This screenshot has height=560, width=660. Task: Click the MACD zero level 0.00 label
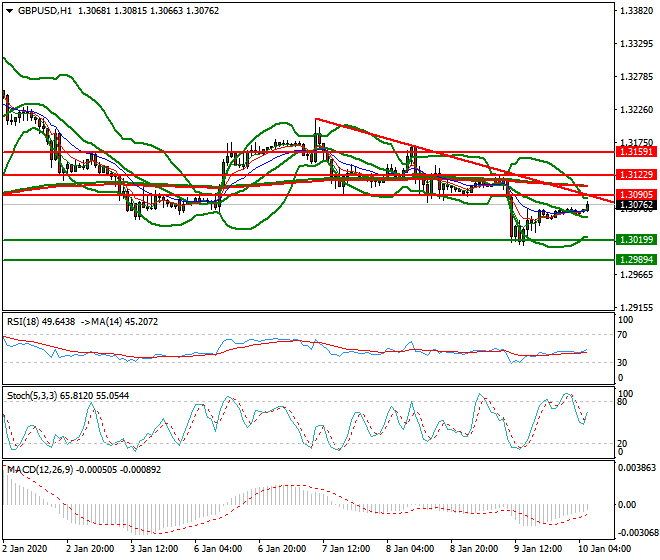coord(627,505)
